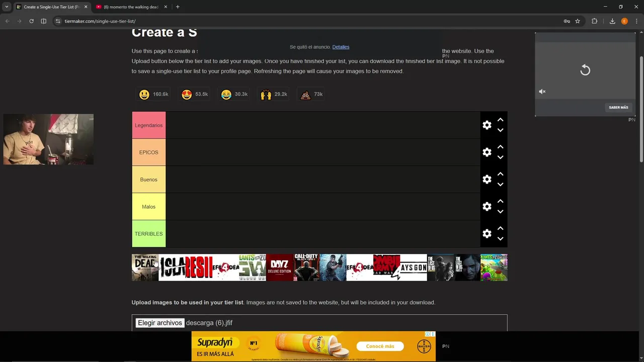This screenshot has height=362, width=644.
Task: Select the DayZ Deluxe Edition thumbnail
Action: pyautogui.click(x=279, y=267)
